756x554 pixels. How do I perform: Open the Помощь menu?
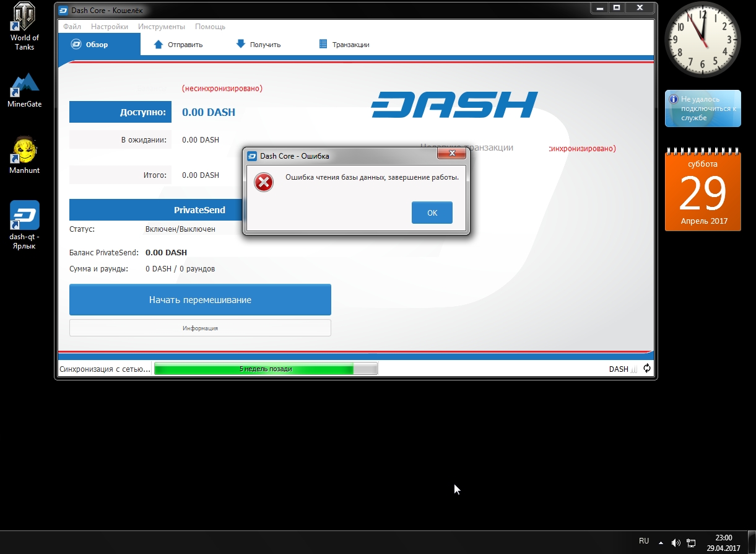pyautogui.click(x=210, y=27)
